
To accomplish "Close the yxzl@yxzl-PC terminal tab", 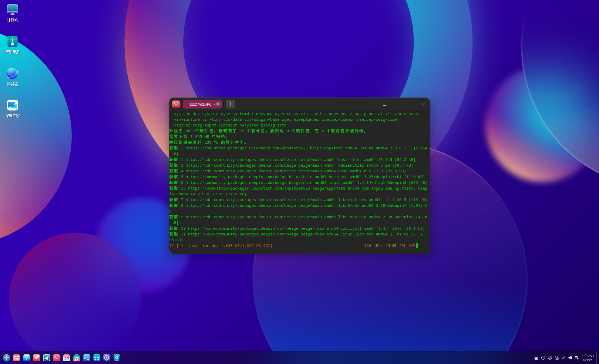I will (218, 104).
